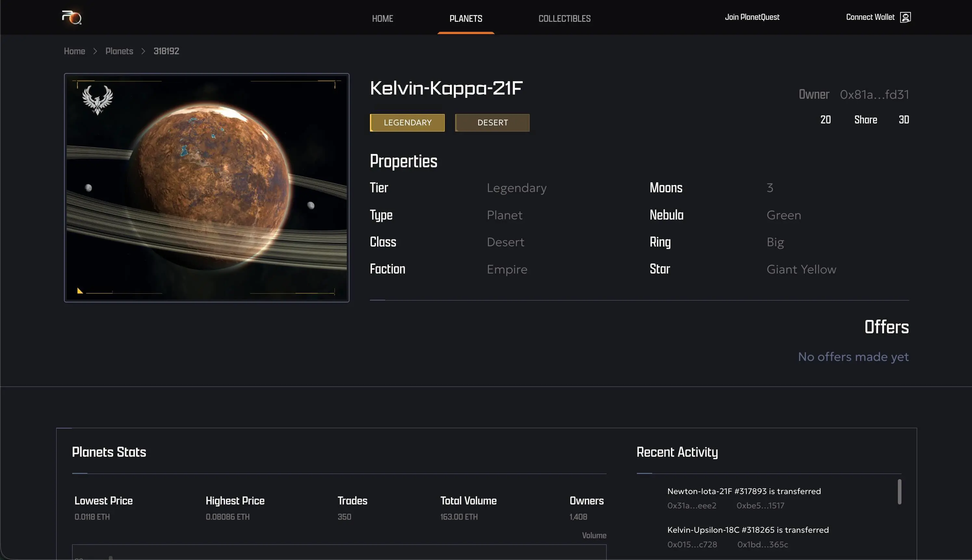Click the Share button
This screenshot has height=560, width=972.
865,120
